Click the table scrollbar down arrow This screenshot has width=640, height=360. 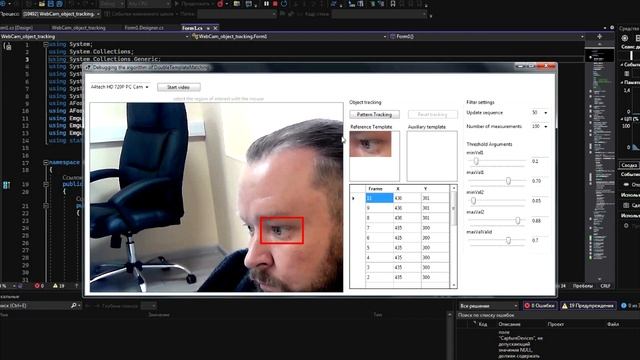coord(453,285)
